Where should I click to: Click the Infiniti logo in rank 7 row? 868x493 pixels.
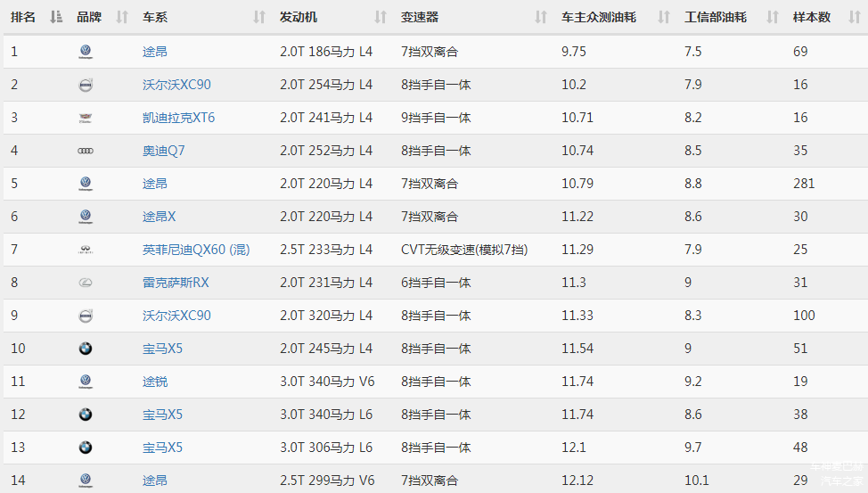point(85,250)
